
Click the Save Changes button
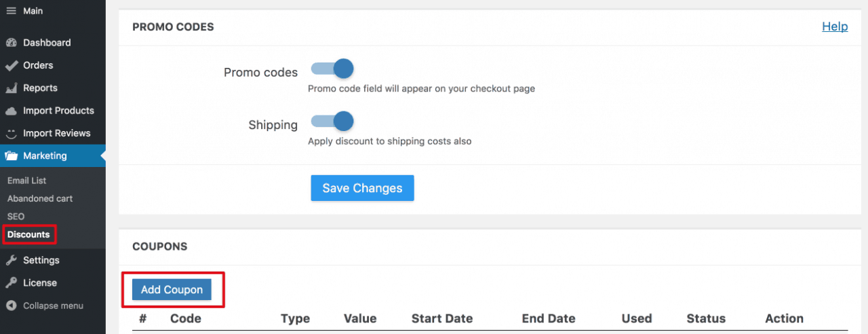point(363,188)
